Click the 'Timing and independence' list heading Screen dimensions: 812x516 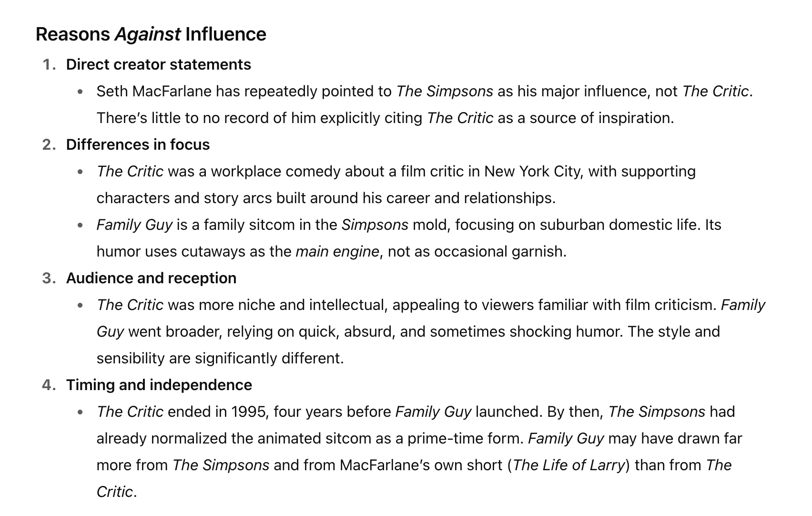(159, 385)
